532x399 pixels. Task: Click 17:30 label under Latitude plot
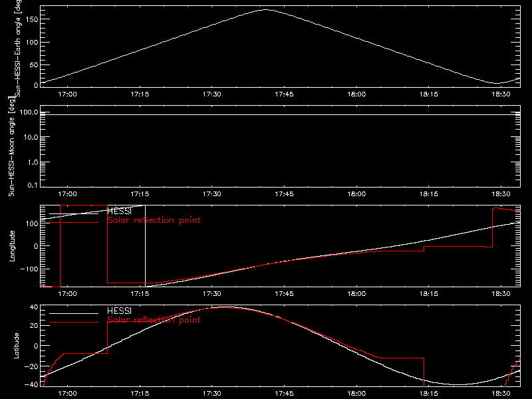coord(212,394)
